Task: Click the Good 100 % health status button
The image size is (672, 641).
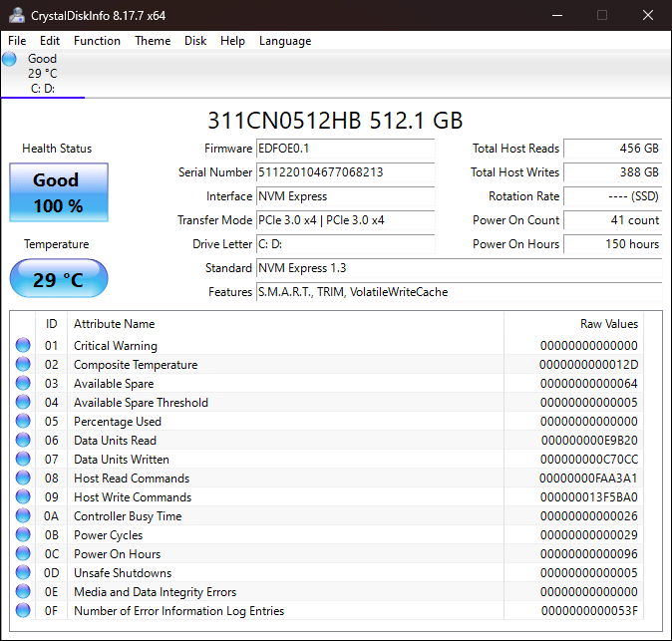Action: click(59, 192)
